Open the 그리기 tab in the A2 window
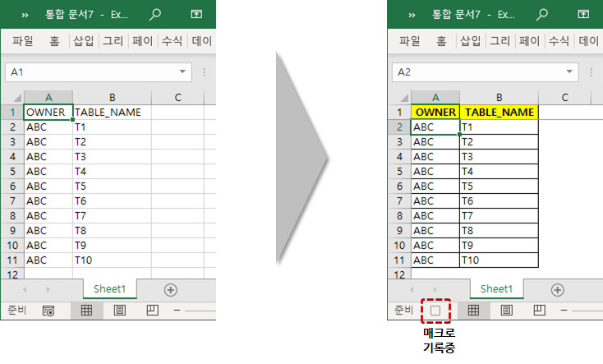This screenshot has width=603, height=364. click(x=500, y=41)
